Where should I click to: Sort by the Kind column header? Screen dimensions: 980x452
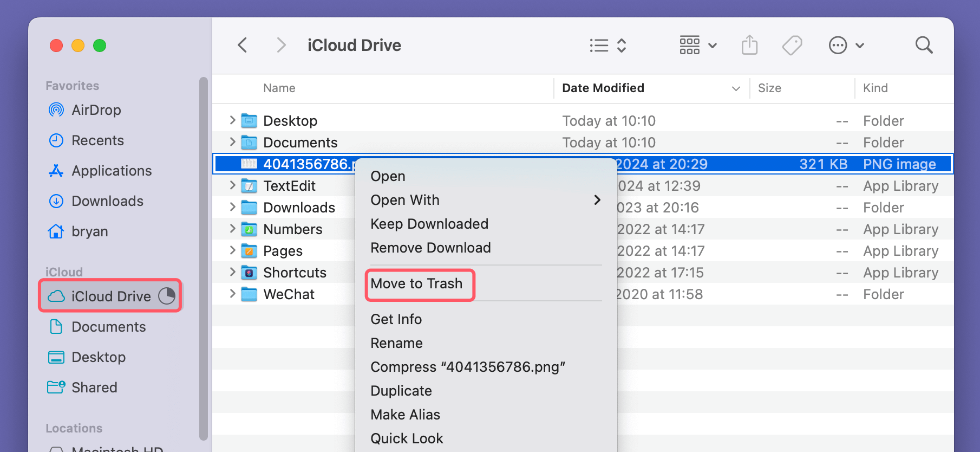(875, 88)
